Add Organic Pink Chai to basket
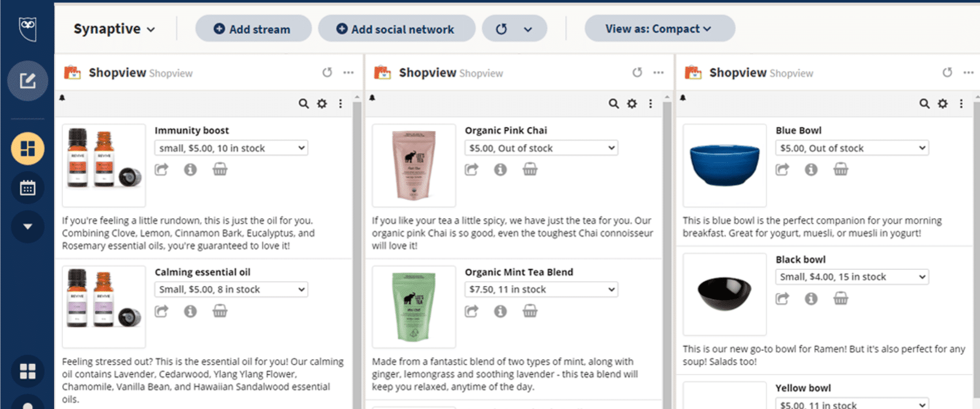This screenshot has width=980, height=409. pyautogui.click(x=530, y=169)
